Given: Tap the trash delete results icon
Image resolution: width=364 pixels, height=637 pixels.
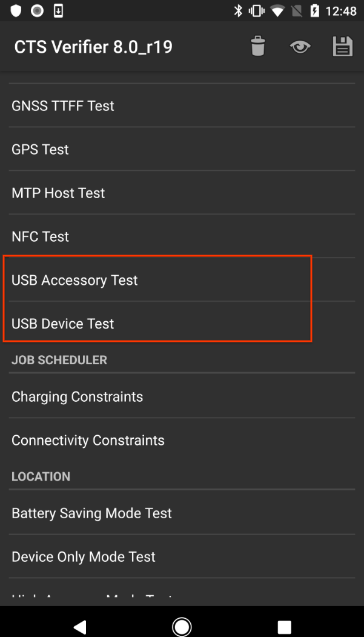Looking at the screenshot, I should (x=257, y=46).
